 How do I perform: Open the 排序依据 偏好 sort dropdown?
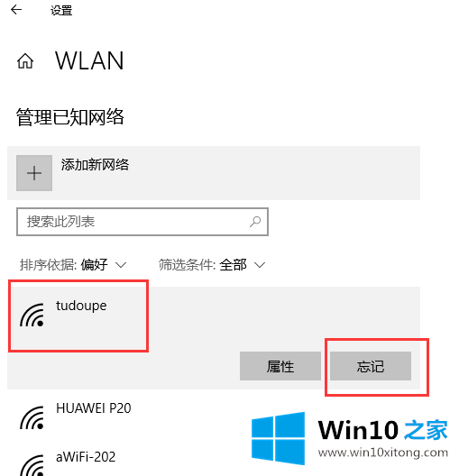pyautogui.click(x=73, y=265)
